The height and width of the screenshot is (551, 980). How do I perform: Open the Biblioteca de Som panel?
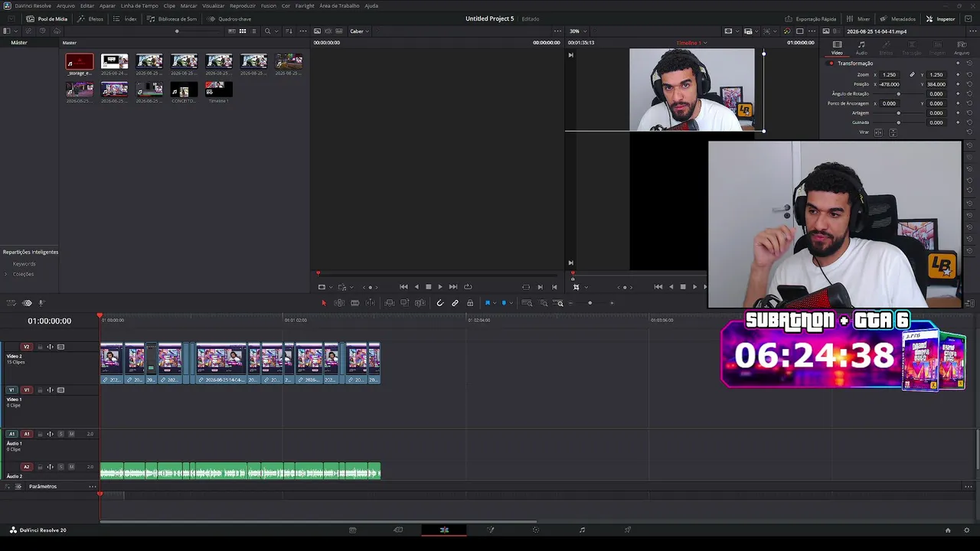(x=171, y=19)
